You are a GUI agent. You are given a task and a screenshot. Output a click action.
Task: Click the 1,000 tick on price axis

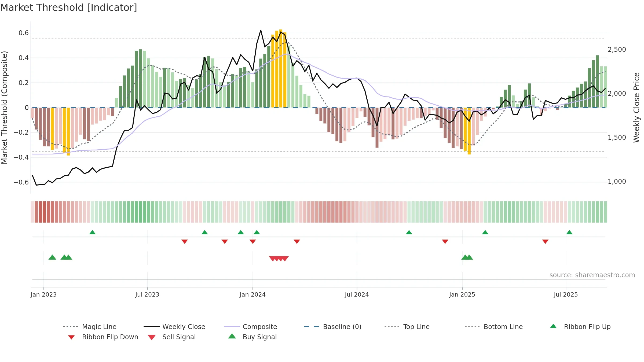pyautogui.click(x=617, y=182)
